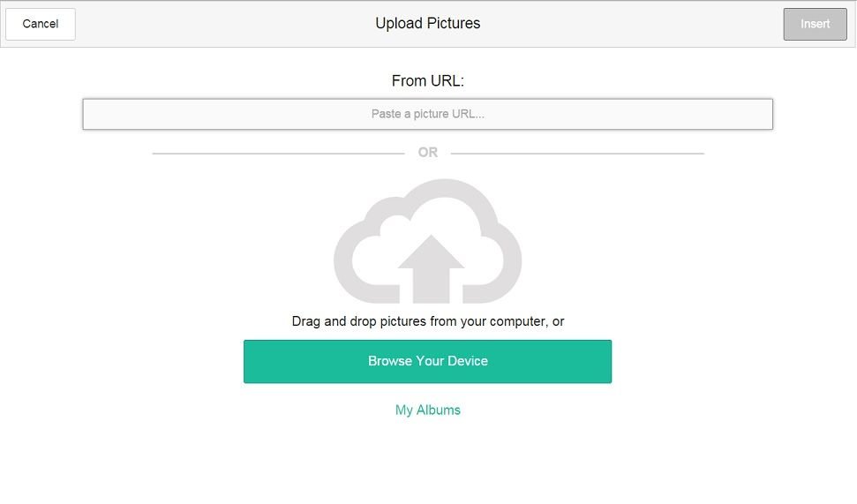
Task: Focus the Paste a picture URL field
Action: [427, 114]
